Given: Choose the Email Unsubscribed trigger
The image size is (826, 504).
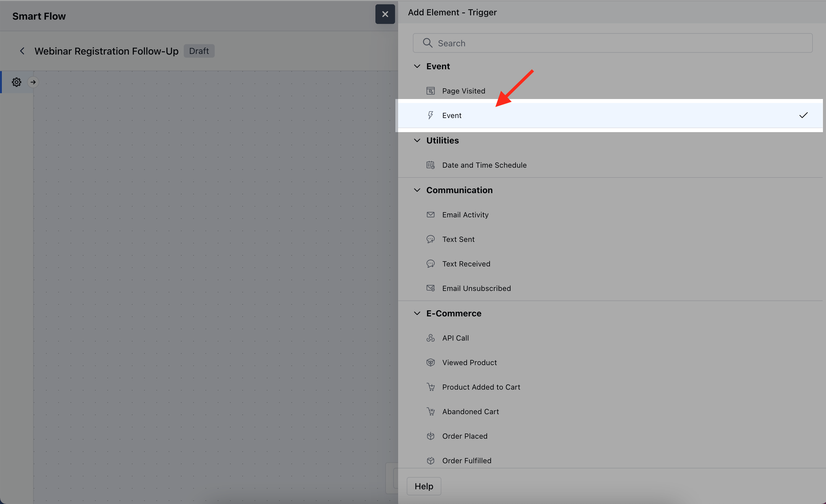Looking at the screenshot, I should point(476,288).
